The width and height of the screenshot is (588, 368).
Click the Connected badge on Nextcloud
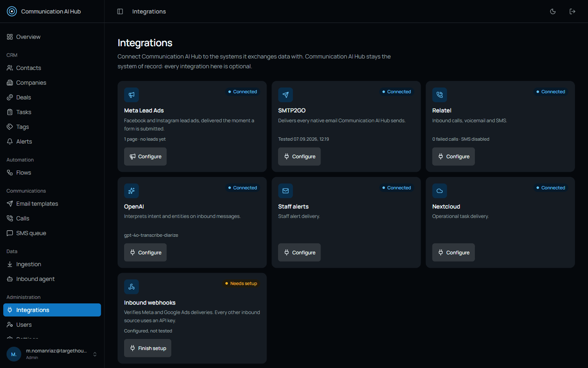(551, 188)
